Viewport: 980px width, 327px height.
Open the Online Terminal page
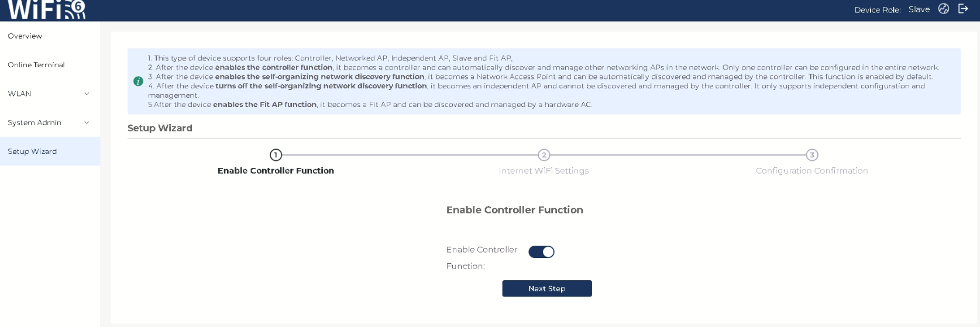(x=36, y=65)
